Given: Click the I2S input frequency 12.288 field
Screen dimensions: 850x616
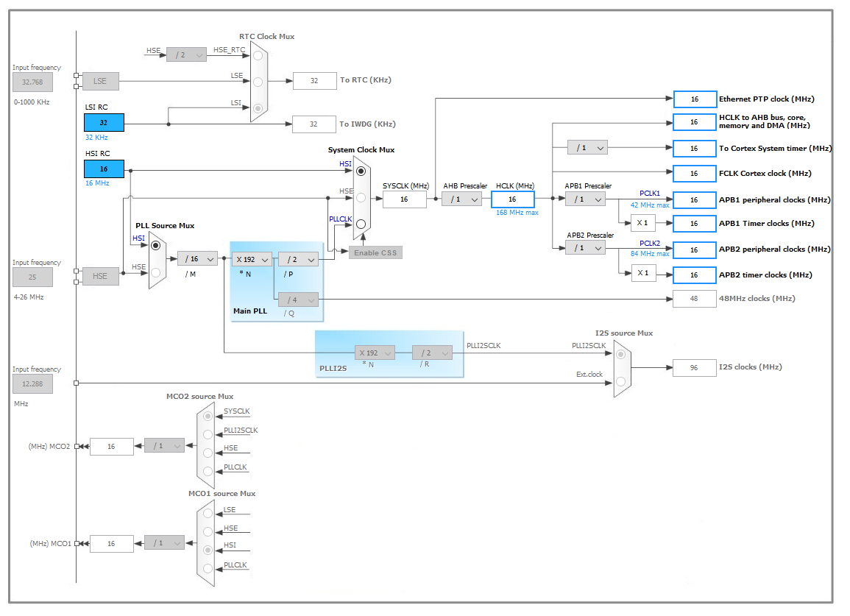Looking at the screenshot, I should coord(32,384).
